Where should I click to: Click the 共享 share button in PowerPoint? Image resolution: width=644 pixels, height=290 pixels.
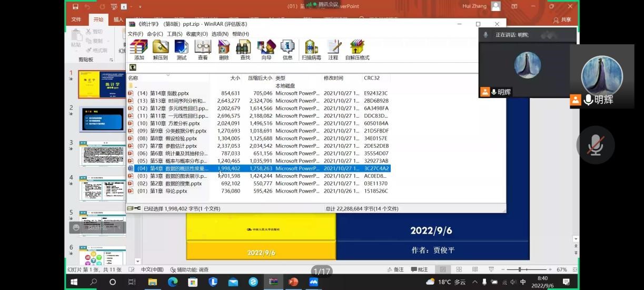coord(562,20)
